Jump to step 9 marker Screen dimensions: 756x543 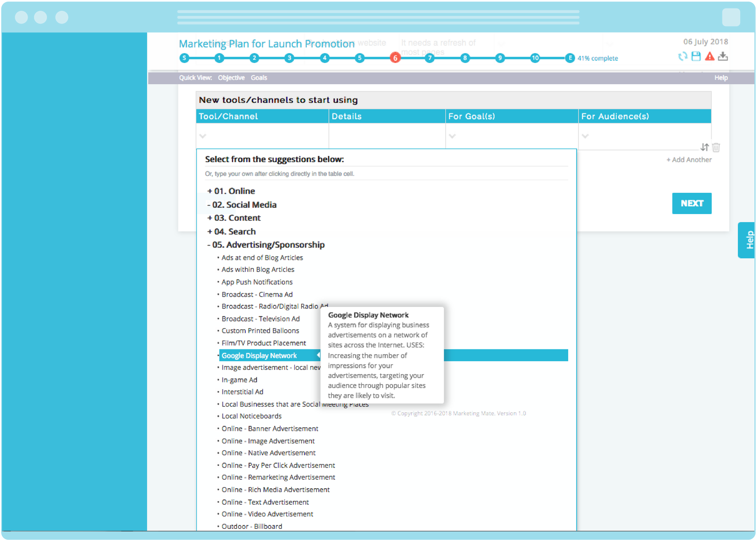tap(500, 58)
